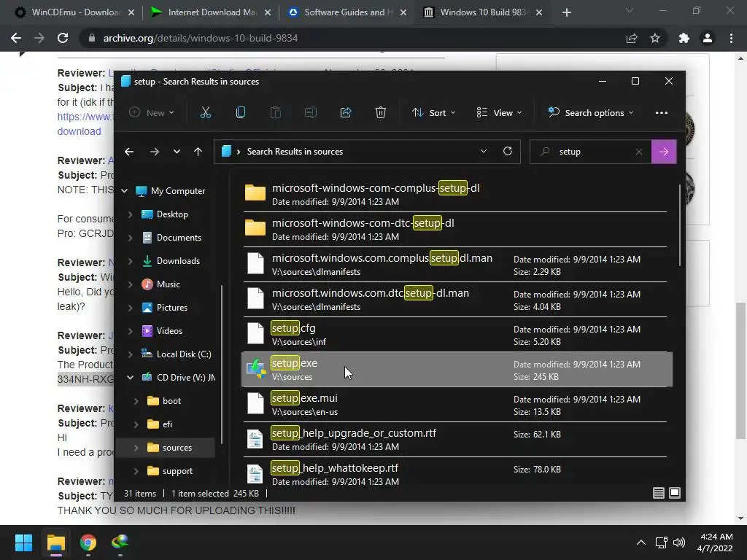Click the taskbar clock showing 4:24 AM
The image size is (747, 560).
(714, 542)
